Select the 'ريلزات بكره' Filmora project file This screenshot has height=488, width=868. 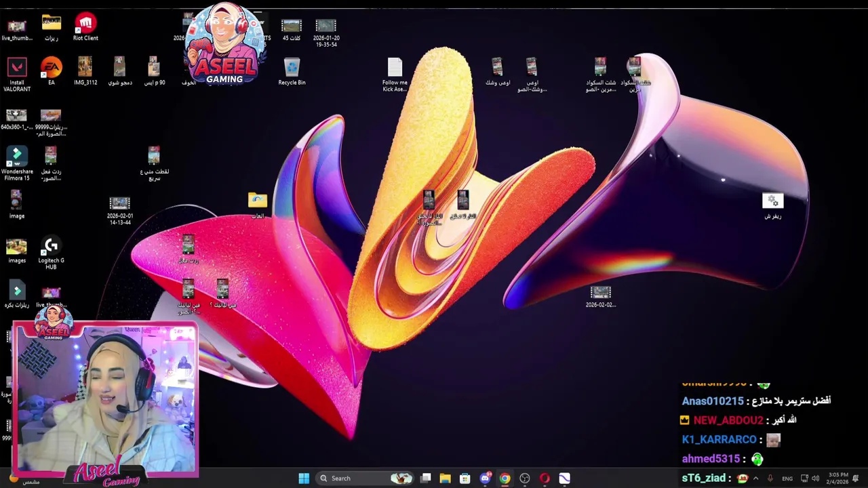click(x=17, y=295)
